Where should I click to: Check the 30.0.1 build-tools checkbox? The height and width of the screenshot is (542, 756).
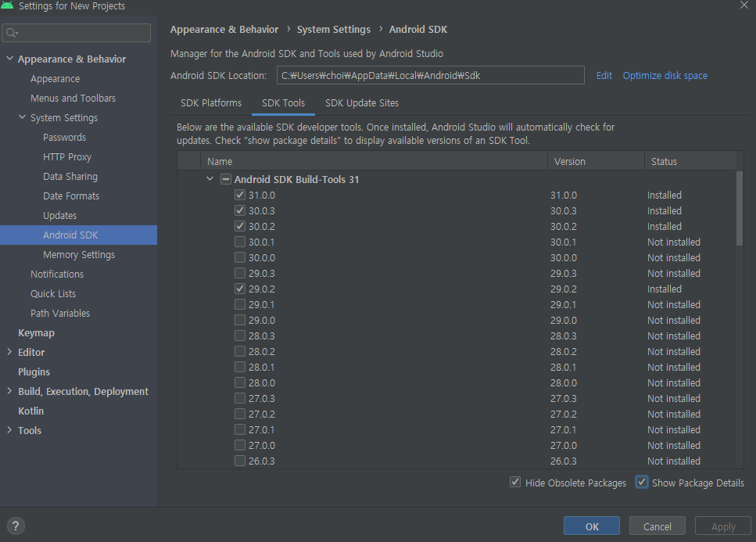click(x=240, y=242)
